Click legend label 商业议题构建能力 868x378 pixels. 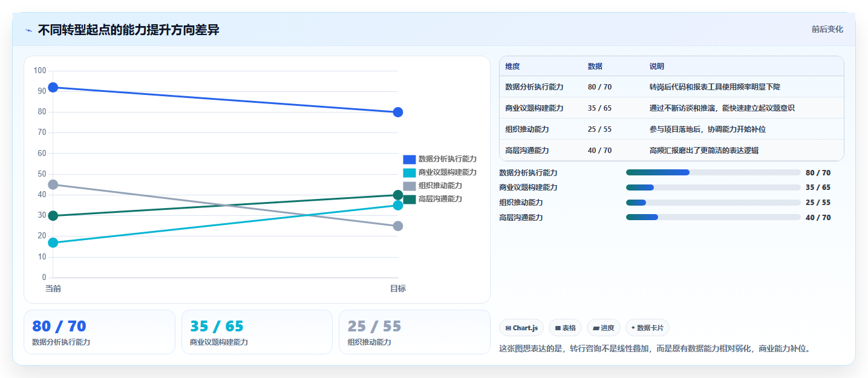click(448, 172)
